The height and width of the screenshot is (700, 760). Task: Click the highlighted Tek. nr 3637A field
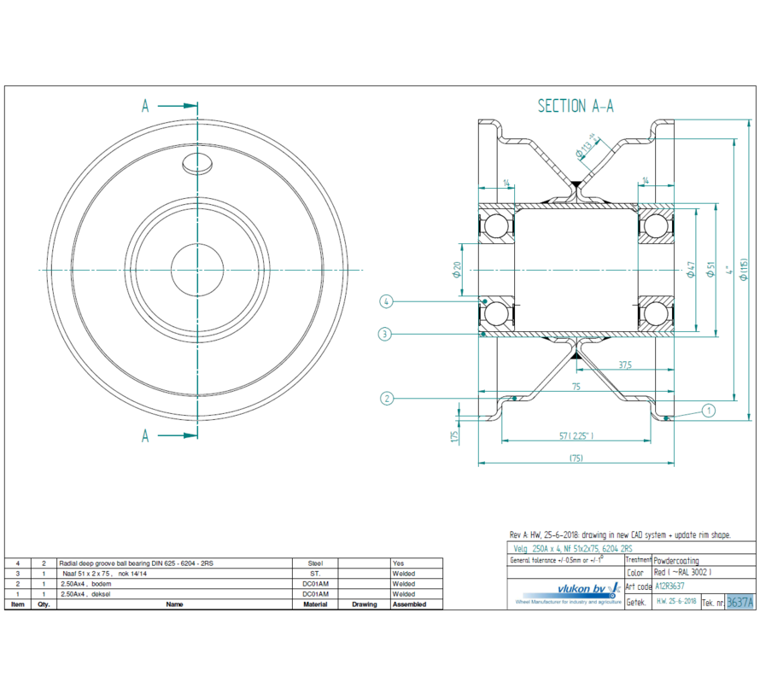[x=740, y=600]
